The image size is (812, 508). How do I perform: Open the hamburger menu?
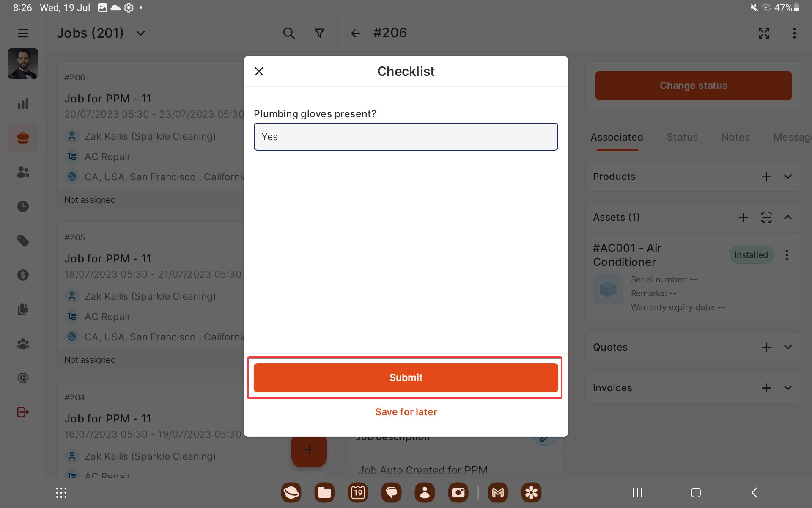tap(23, 33)
